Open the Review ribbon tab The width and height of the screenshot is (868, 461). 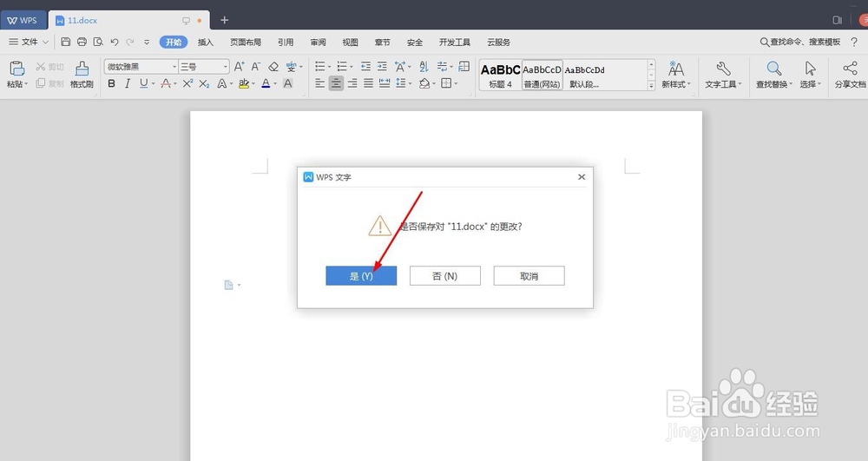click(318, 42)
